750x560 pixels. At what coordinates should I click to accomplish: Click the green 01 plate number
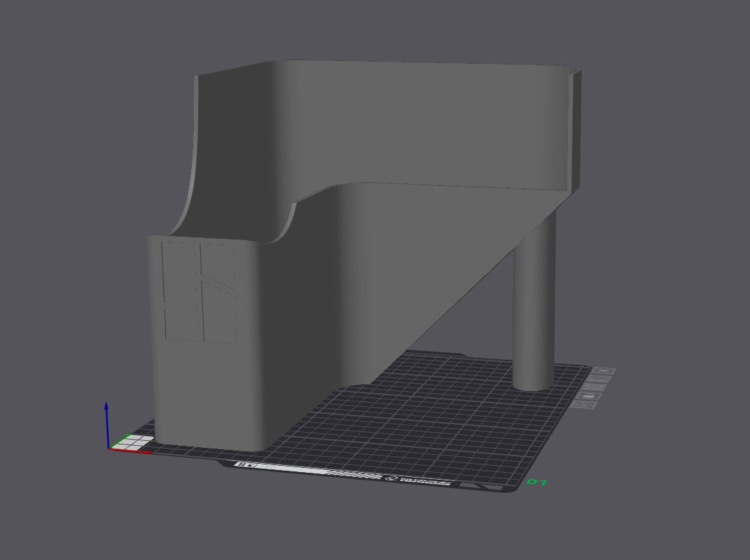pos(537,482)
